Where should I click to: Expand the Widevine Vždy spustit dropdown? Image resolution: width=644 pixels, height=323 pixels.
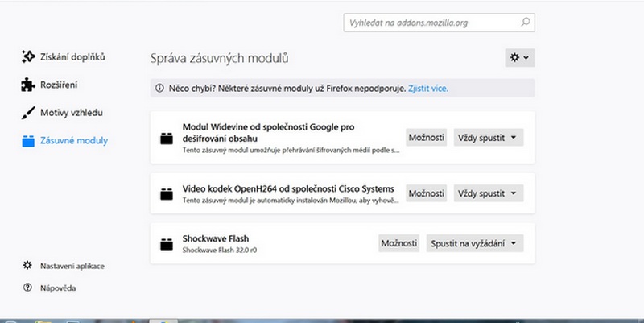pyautogui.click(x=489, y=138)
